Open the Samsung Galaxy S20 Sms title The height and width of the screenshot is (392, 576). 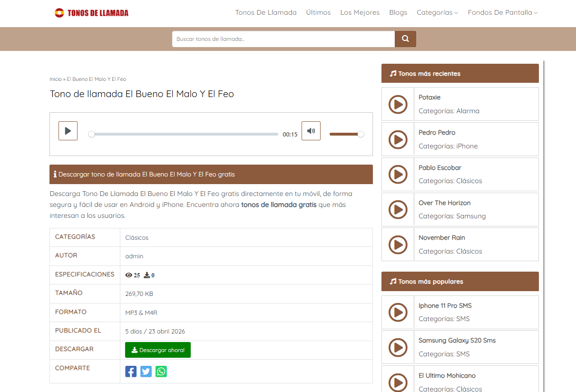[x=457, y=340]
